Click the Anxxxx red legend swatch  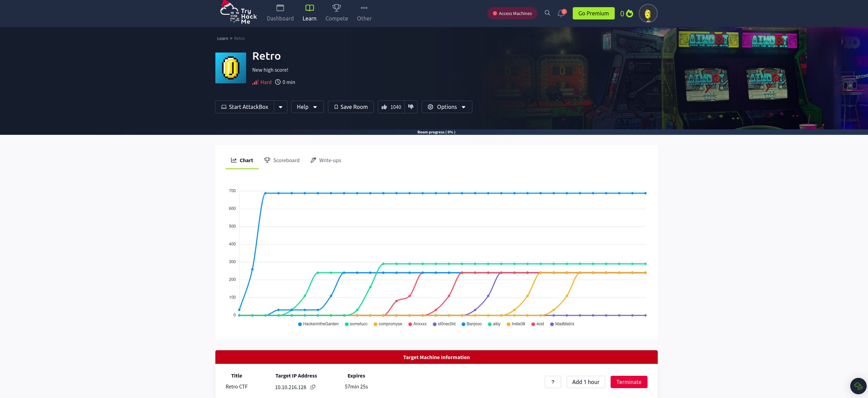[410, 324]
